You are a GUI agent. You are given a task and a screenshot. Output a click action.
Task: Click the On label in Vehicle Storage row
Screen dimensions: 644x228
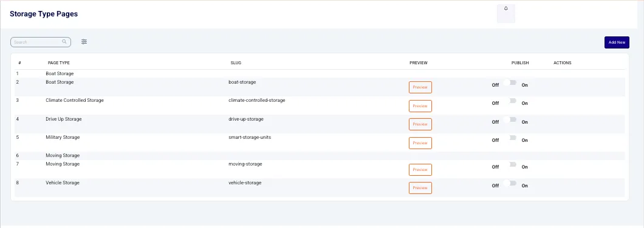point(524,186)
